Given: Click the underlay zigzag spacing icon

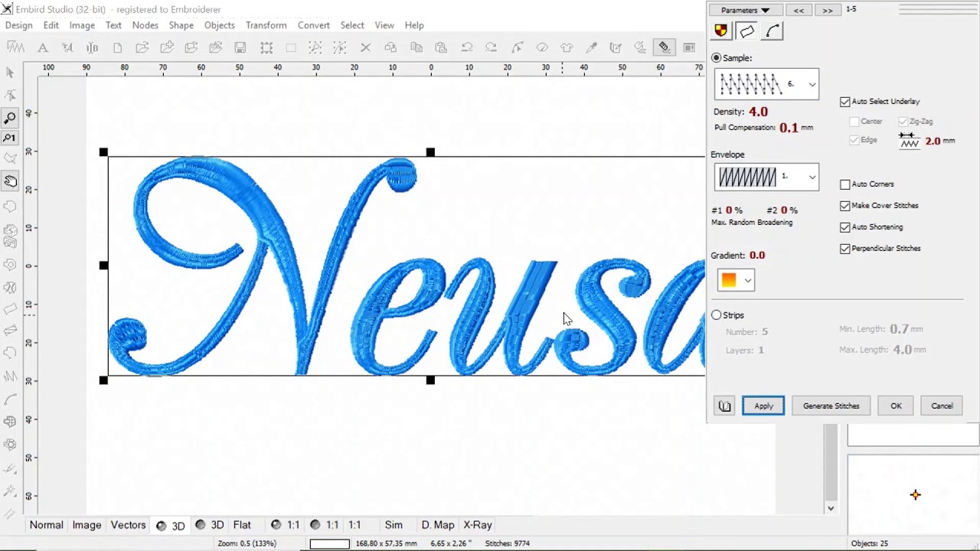Looking at the screenshot, I should [909, 141].
